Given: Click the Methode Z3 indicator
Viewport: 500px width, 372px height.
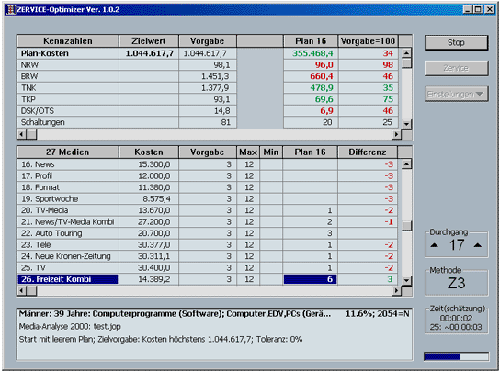Looking at the screenshot, I should [x=456, y=283].
